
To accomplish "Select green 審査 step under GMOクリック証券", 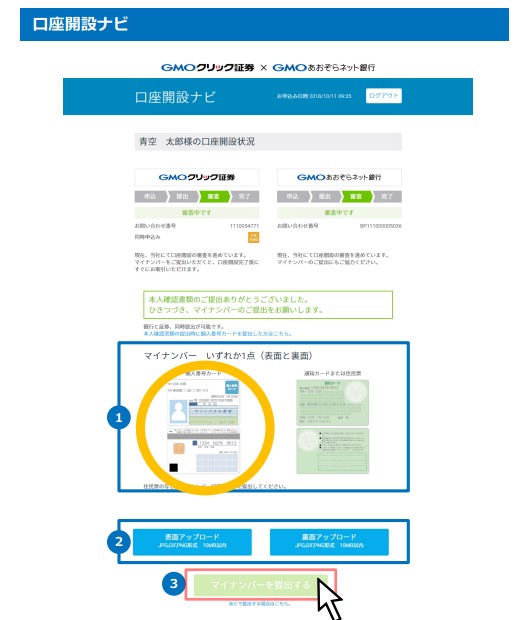I will [x=214, y=197].
